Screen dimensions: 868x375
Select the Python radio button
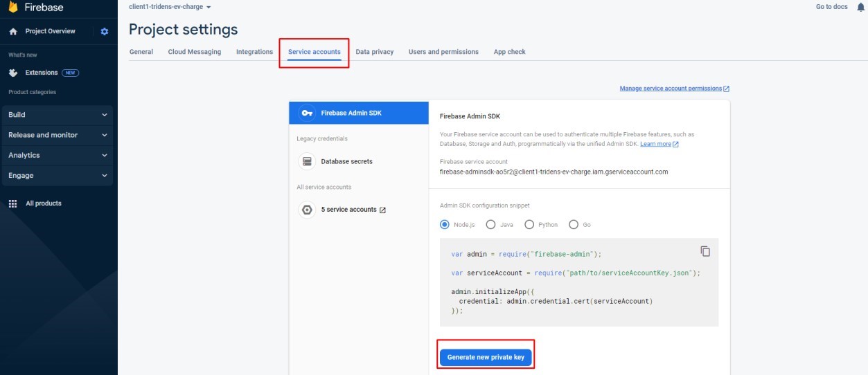[x=529, y=224]
